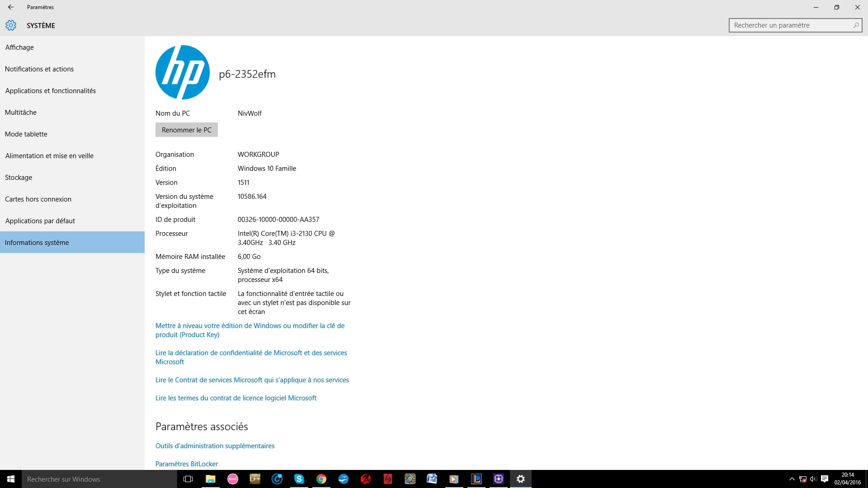The height and width of the screenshot is (488, 868).
Task: Open Task View from the taskbar
Action: click(188, 479)
